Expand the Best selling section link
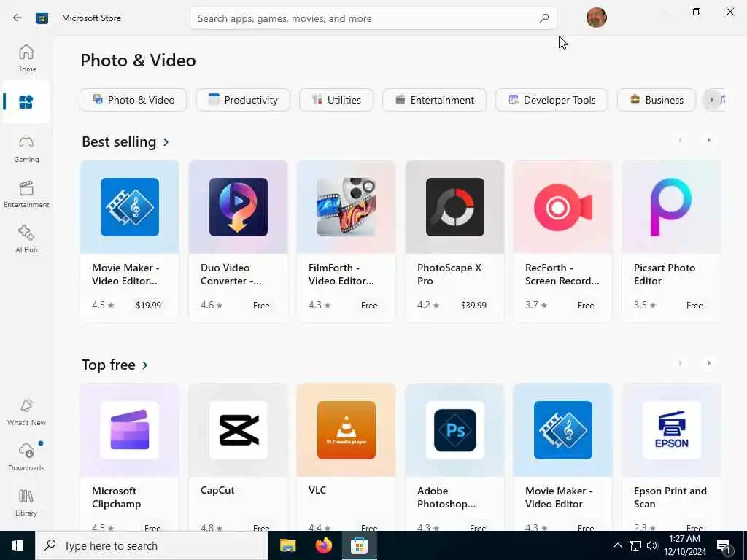The width and height of the screenshot is (747, 560). [125, 142]
